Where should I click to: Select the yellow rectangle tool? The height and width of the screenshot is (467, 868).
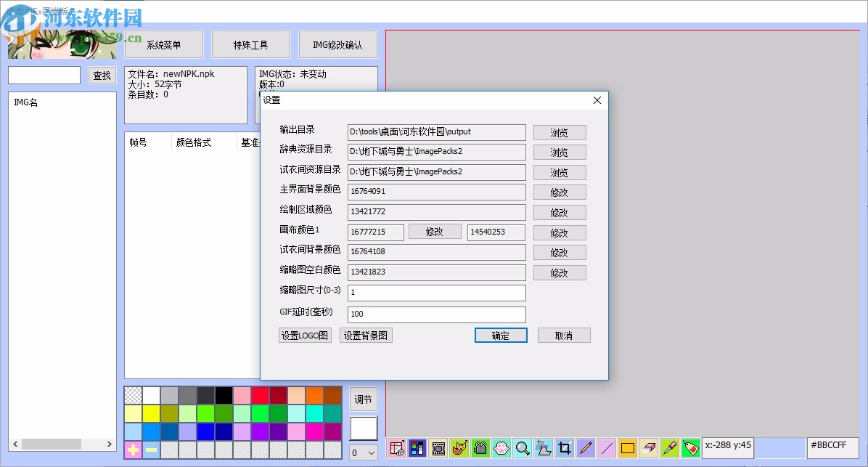coord(626,448)
